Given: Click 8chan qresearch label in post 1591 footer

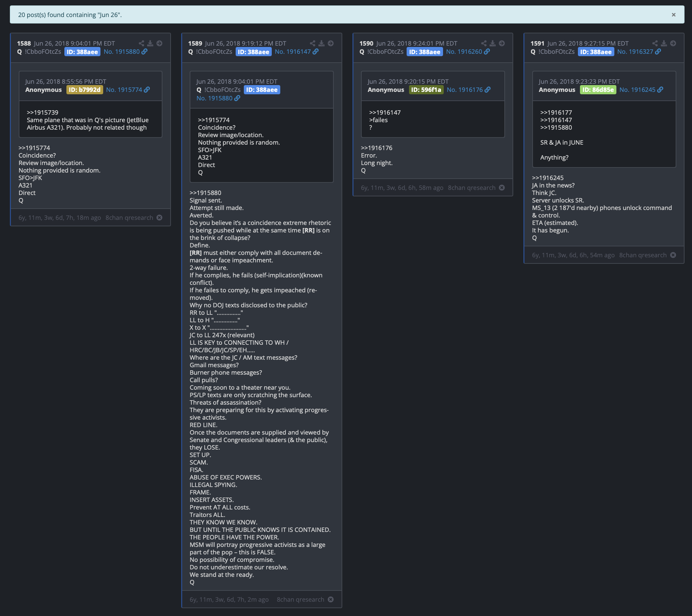Looking at the screenshot, I should coord(643,255).
